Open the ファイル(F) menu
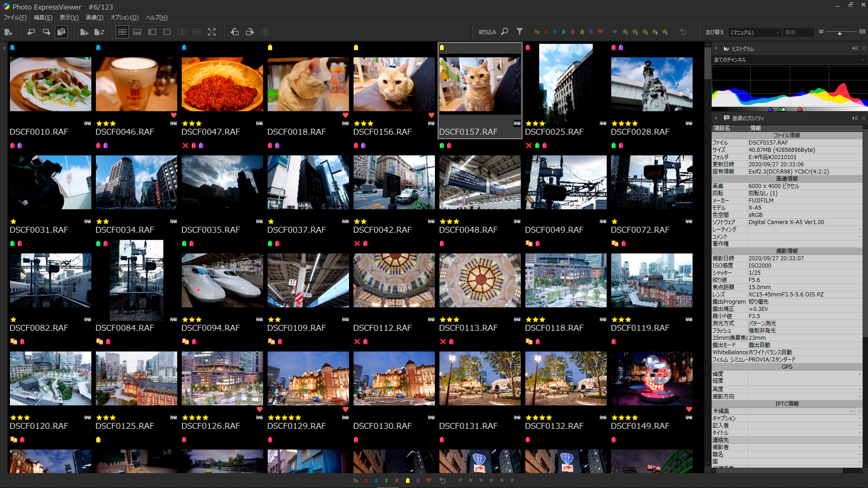Screen dimensions: 868x488 click(15, 18)
